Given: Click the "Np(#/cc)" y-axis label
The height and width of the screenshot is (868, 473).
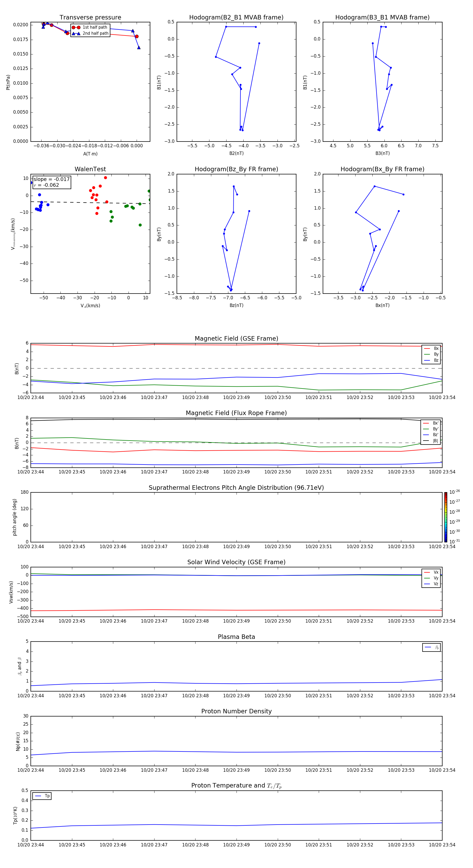Looking at the screenshot, I should (18, 741).
